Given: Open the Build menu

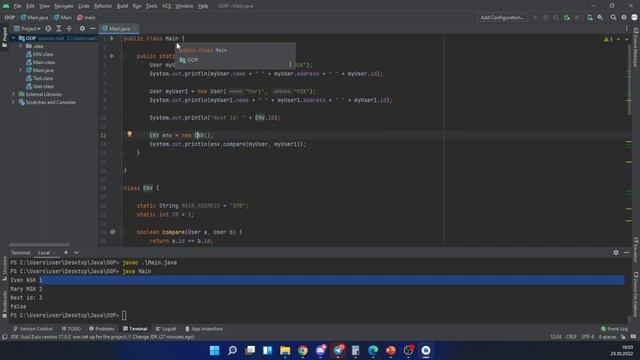Looking at the screenshot, I should [x=122, y=6].
